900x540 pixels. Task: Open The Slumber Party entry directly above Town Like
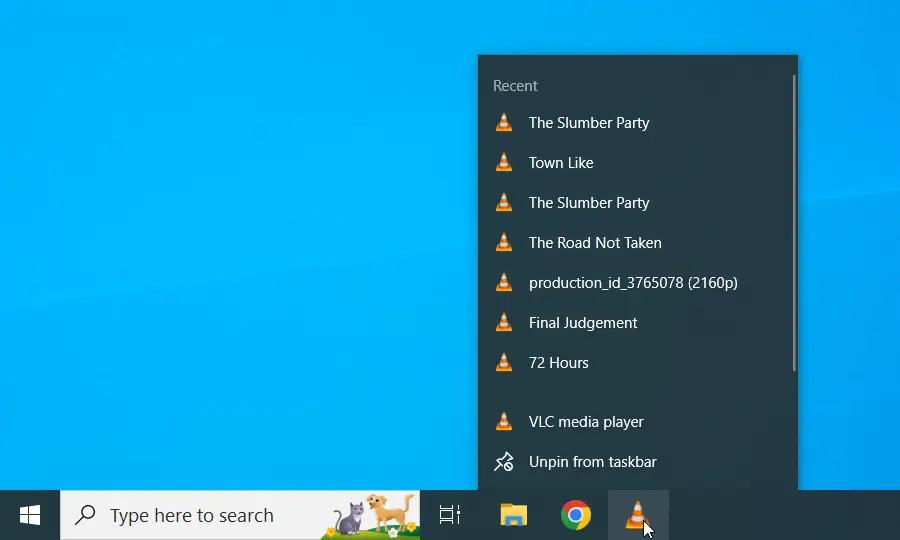pos(638,123)
